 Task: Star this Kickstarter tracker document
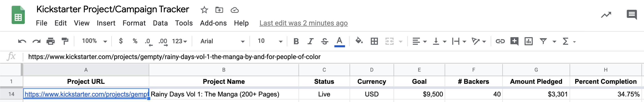[204, 10]
